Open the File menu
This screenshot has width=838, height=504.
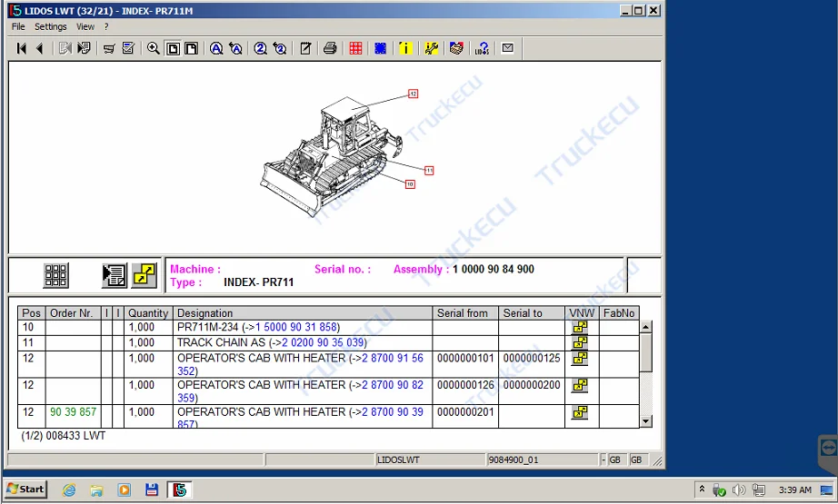point(18,26)
